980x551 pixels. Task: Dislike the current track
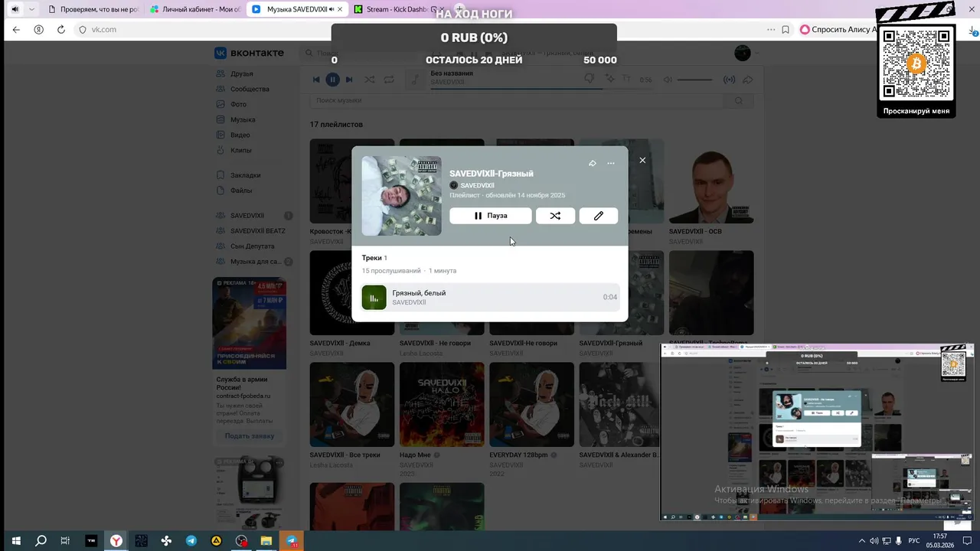589,79
